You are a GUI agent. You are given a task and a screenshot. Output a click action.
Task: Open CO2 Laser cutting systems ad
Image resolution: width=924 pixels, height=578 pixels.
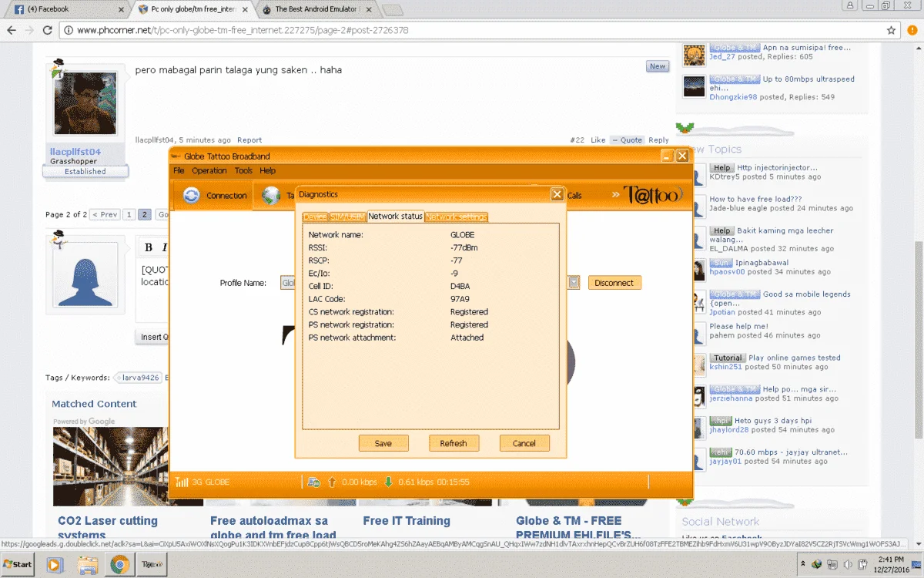pyautogui.click(x=108, y=527)
